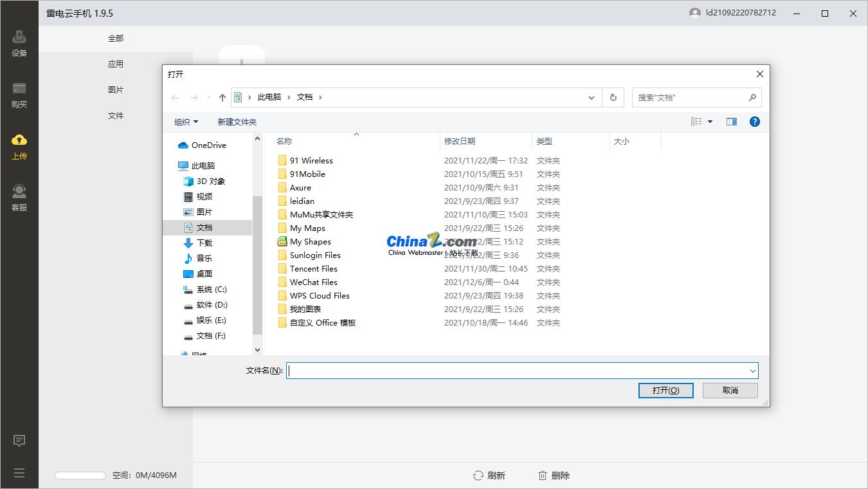The width and height of the screenshot is (868, 489).
Task: Click the 文件名 filename input field
Action: pos(517,371)
